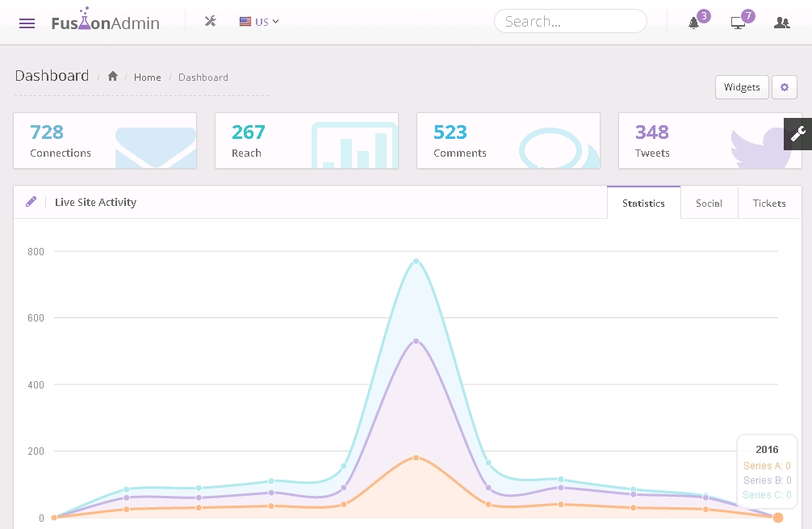Open the users icon in header

pos(781,23)
